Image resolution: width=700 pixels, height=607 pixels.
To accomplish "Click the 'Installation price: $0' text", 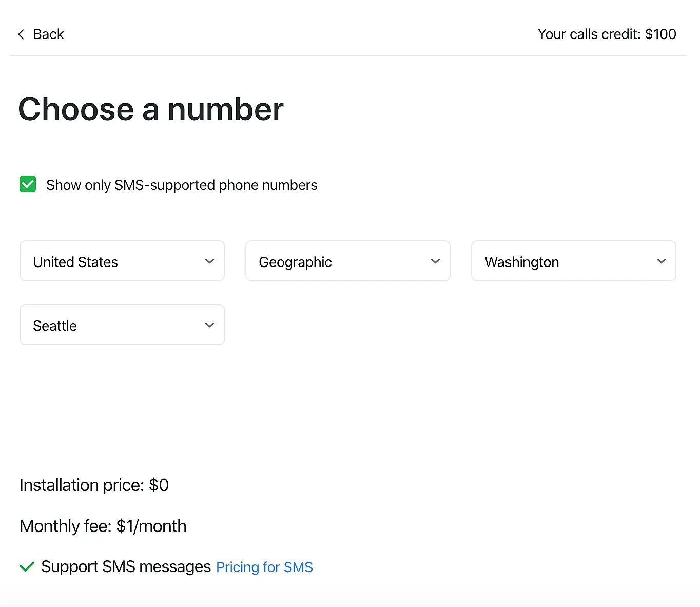I will click(x=94, y=485).
